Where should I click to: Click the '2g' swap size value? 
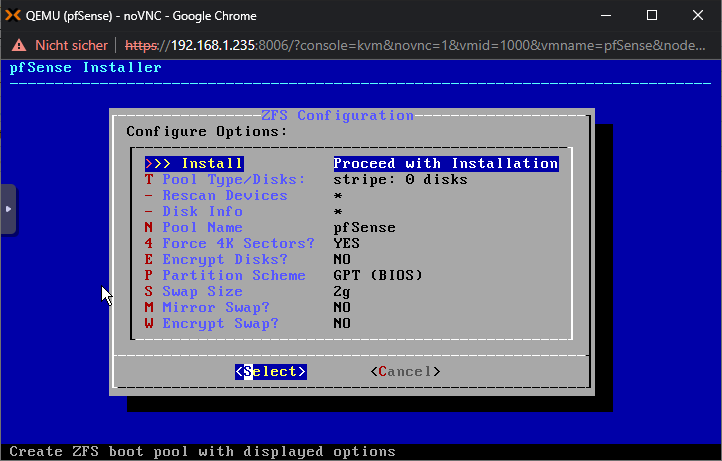pyautogui.click(x=342, y=292)
